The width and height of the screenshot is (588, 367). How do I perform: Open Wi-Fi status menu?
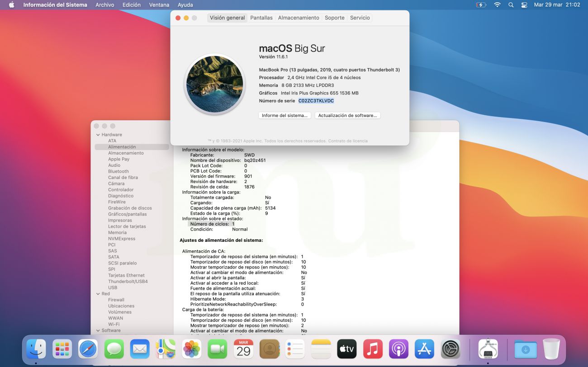pos(497,5)
